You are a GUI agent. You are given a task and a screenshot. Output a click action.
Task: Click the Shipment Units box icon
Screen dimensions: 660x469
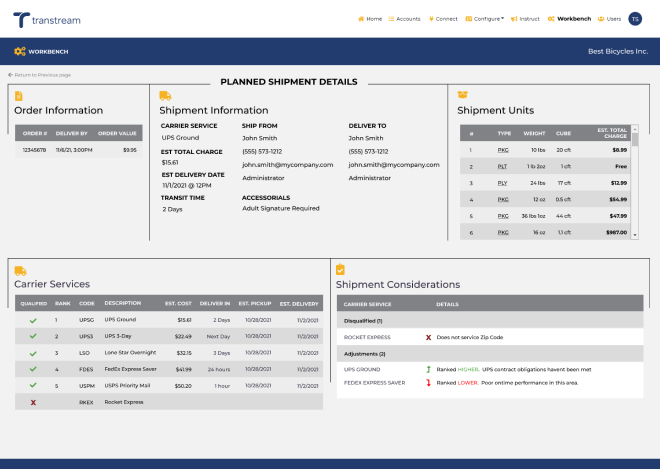tap(463, 95)
